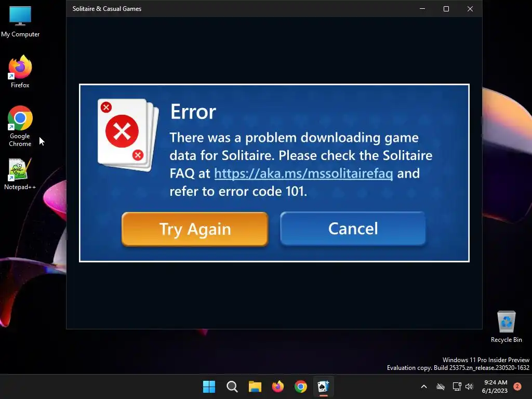Maximize the Solitaire & Casual Games window
532x399 pixels.
pyautogui.click(x=446, y=9)
